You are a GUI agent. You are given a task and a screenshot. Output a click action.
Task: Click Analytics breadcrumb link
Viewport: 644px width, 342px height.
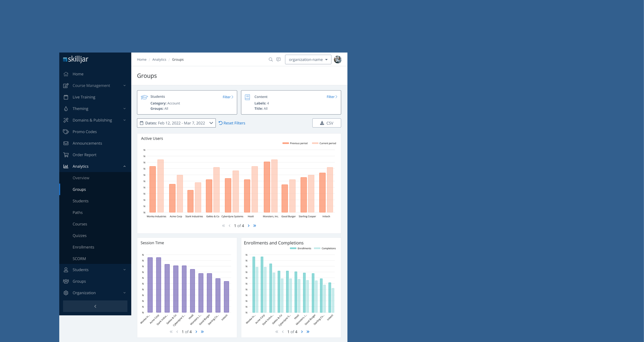coord(159,60)
